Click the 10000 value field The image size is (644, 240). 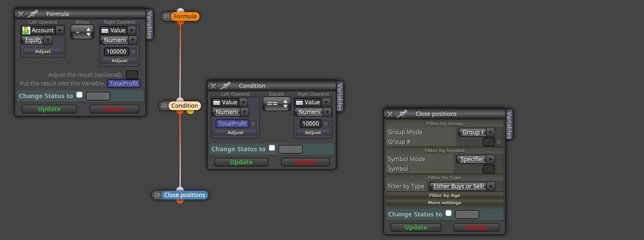311,123
